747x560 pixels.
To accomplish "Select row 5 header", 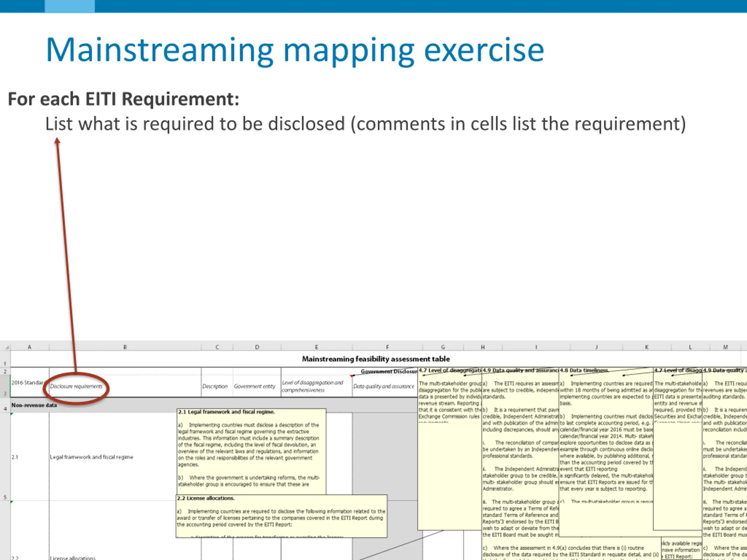I will pos(6,456).
